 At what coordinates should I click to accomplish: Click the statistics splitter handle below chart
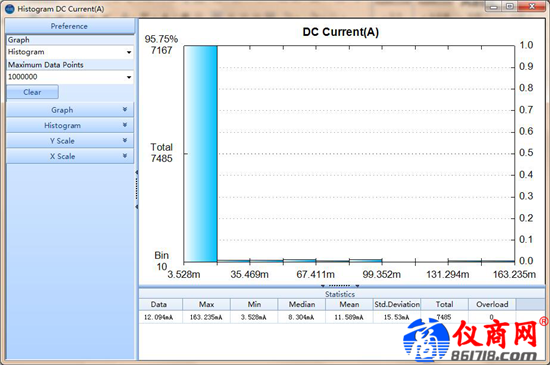pyautogui.click(x=340, y=286)
